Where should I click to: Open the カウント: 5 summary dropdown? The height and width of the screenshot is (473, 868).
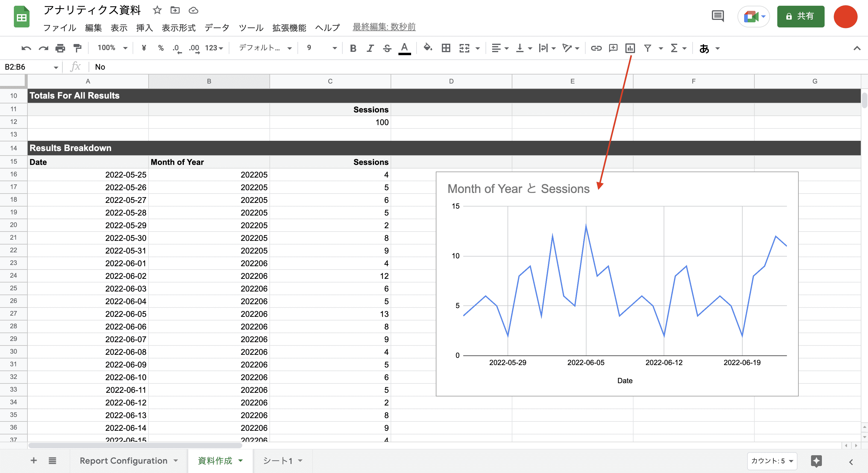772,461
